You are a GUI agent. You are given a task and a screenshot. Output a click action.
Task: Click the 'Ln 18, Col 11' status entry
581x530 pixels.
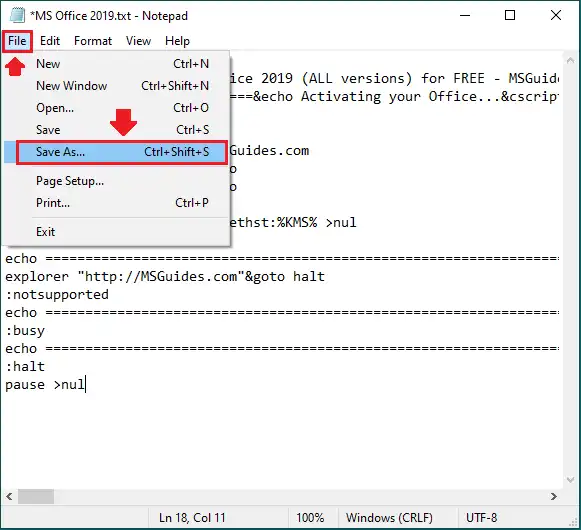pos(192,517)
